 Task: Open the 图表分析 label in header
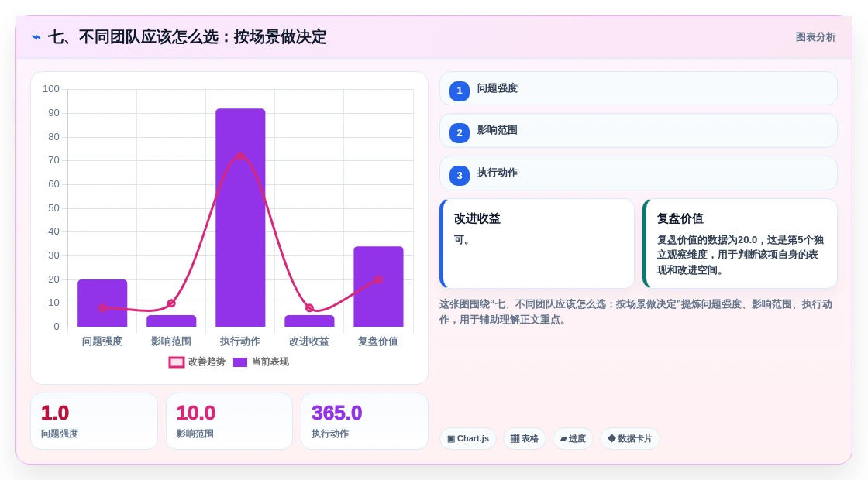click(x=815, y=37)
